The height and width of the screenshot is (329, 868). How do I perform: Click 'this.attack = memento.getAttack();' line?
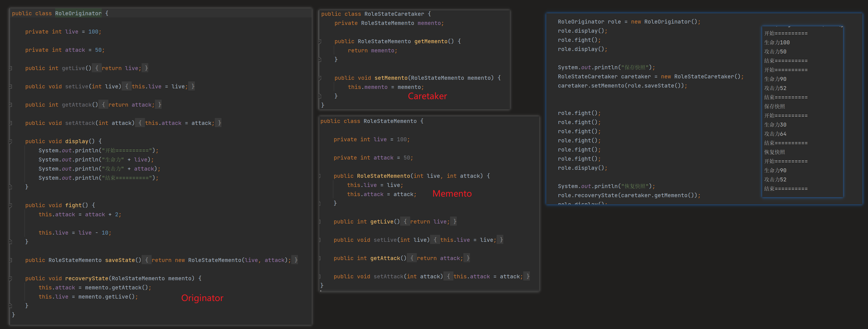point(95,287)
